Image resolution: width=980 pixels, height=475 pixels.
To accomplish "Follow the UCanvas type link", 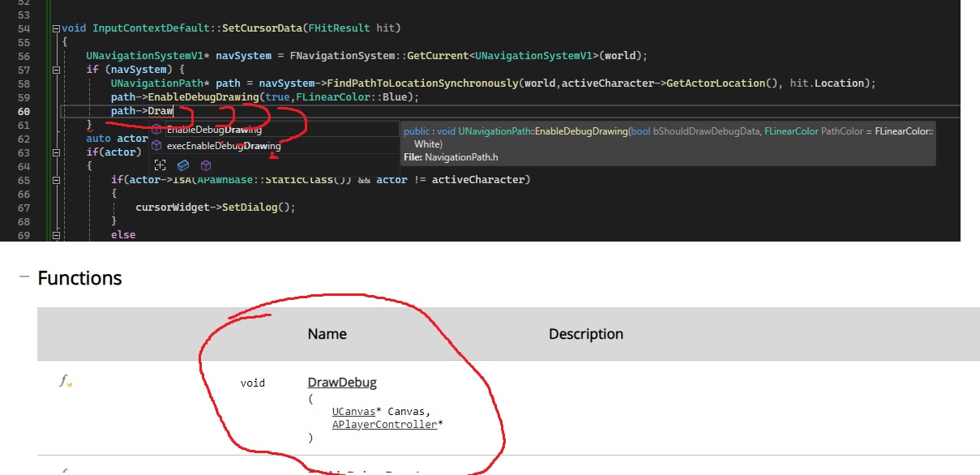I will 354,412.
